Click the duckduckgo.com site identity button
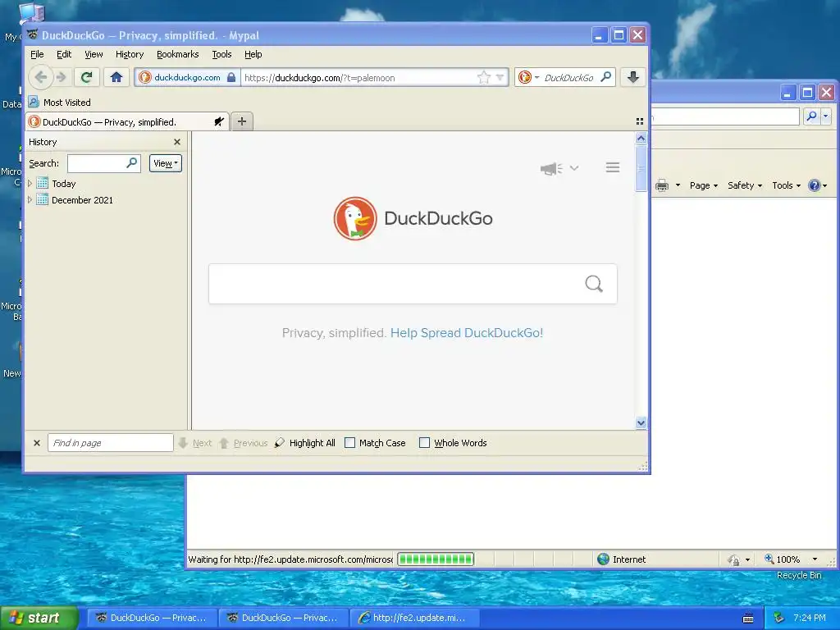840x630 pixels. pos(187,77)
